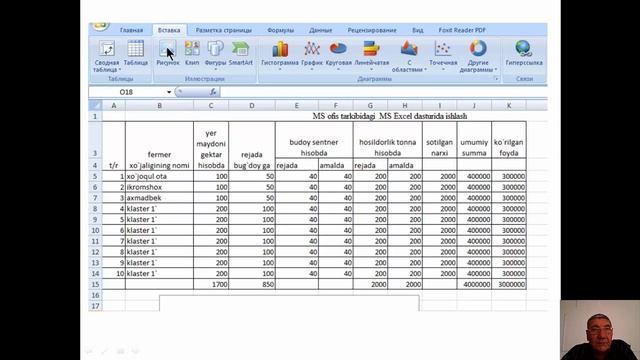This screenshot has width=640, height=360.
Task: Click the fx insert function button
Action: pos(213,92)
